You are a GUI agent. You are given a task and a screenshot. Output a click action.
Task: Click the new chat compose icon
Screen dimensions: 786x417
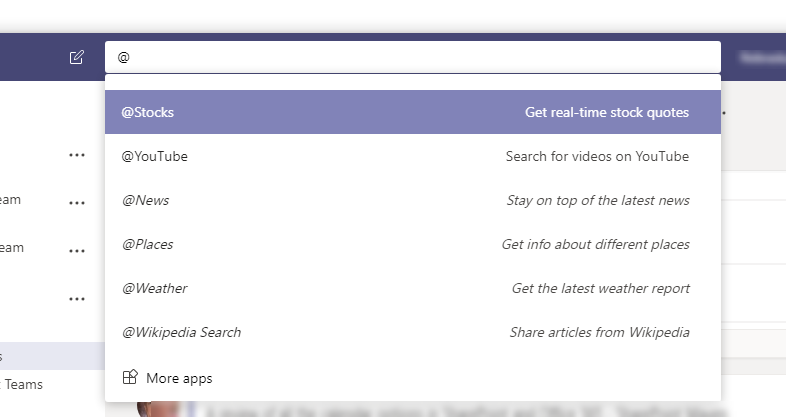(x=77, y=57)
